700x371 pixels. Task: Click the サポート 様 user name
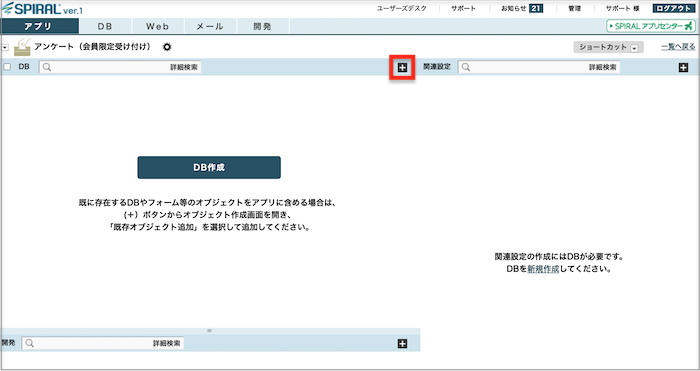[623, 8]
